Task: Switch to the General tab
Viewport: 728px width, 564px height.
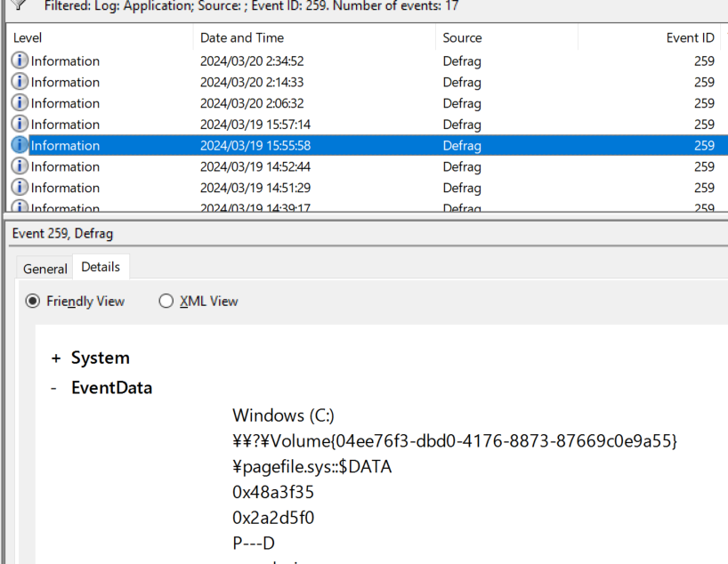Action: coord(45,269)
